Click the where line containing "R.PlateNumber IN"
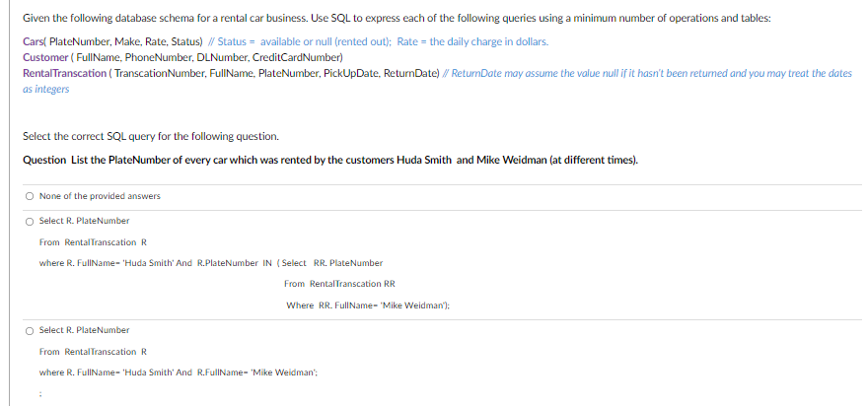The width and height of the screenshot is (868, 406). click(x=210, y=263)
